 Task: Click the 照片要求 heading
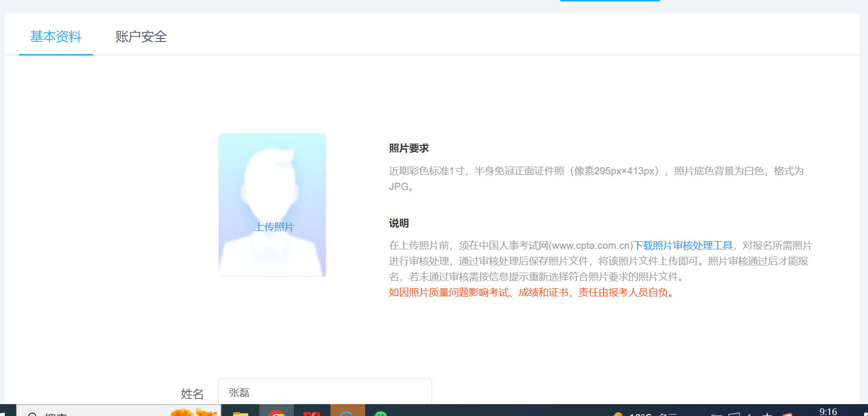409,148
